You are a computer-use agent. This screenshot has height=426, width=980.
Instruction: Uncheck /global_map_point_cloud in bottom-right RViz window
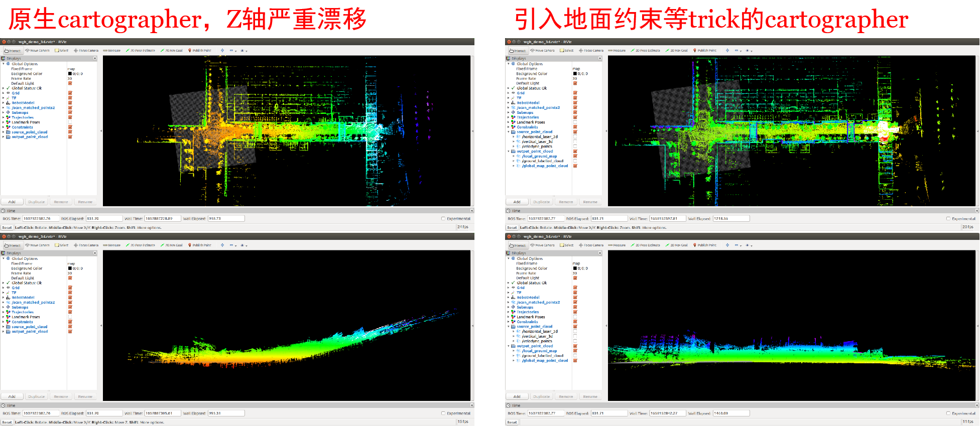[x=575, y=360]
